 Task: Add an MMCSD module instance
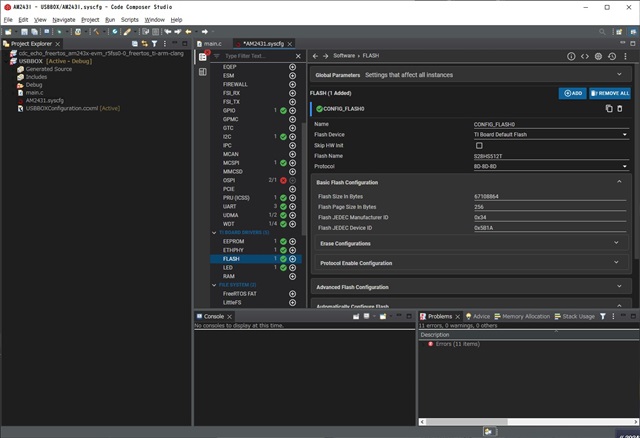292,171
